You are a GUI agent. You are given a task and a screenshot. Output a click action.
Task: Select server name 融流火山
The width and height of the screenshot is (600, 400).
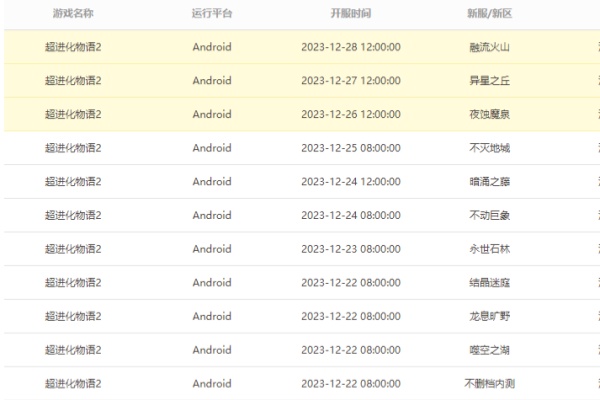489,47
